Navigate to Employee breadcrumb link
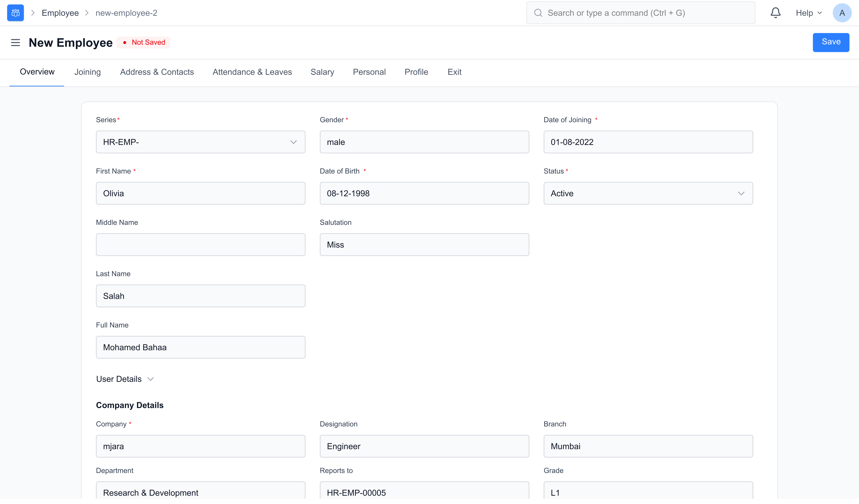The height and width of the screenshot is (504, 859). (x=60, y=13)
